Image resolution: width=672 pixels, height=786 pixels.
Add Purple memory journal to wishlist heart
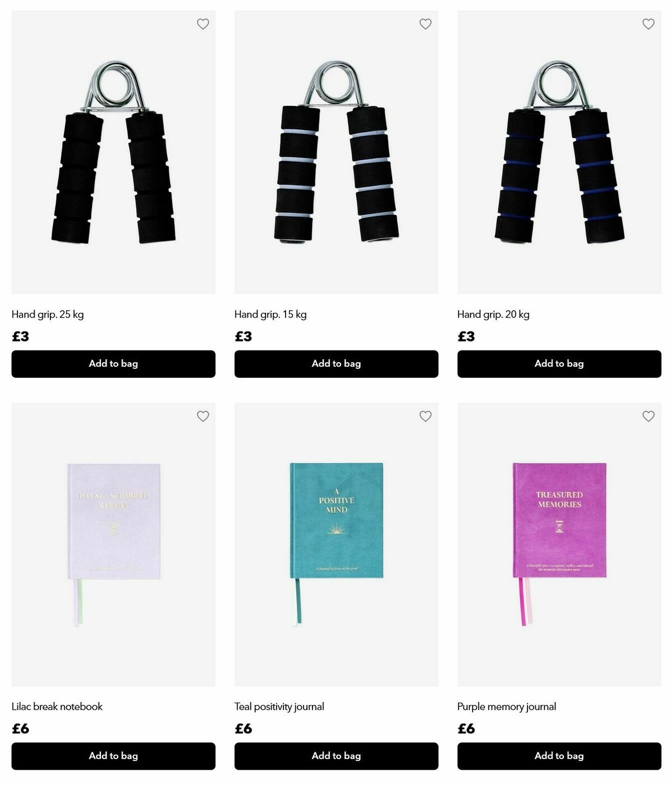tap(648, 416)
